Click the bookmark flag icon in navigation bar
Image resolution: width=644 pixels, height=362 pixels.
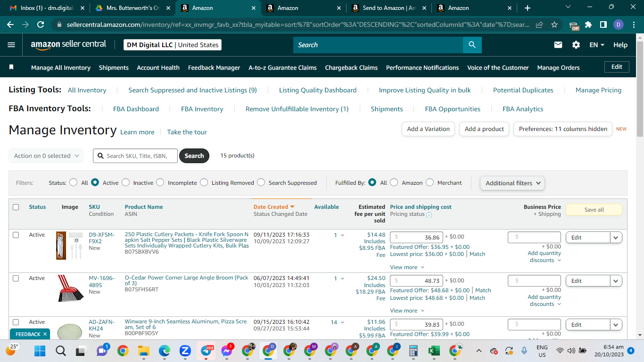[11, 67]
